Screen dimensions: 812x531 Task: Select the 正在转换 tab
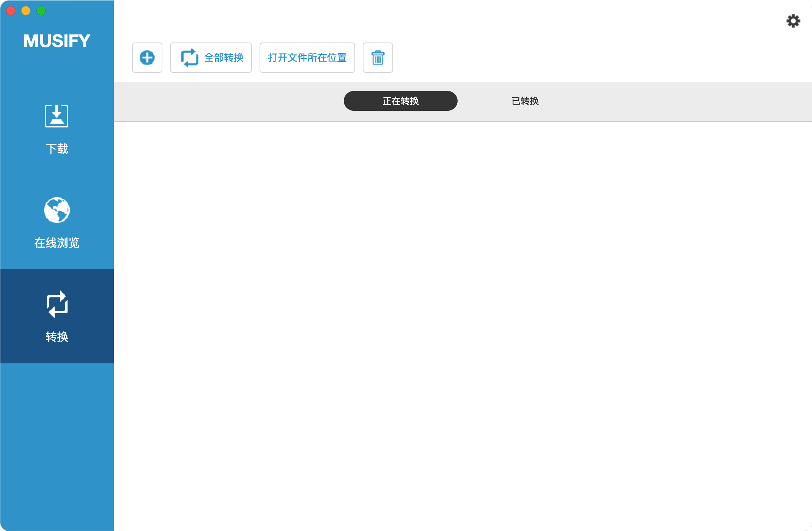(400, 101)
